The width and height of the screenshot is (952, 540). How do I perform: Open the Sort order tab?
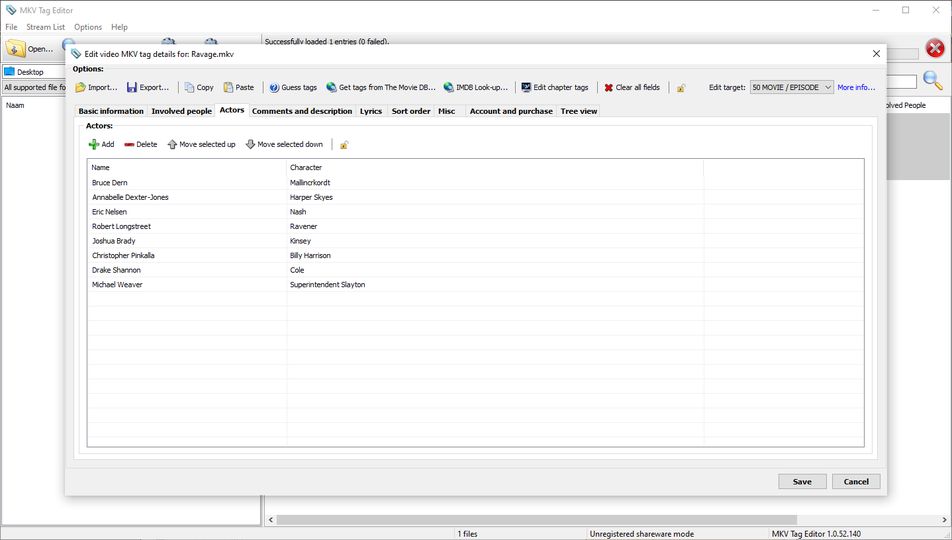tap(410, 111)
